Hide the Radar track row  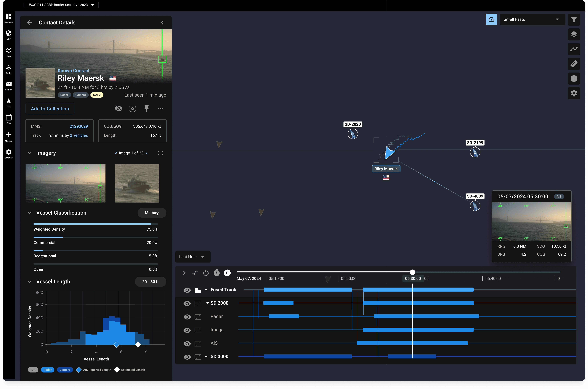pyautogui.click(x=187, y=317)
